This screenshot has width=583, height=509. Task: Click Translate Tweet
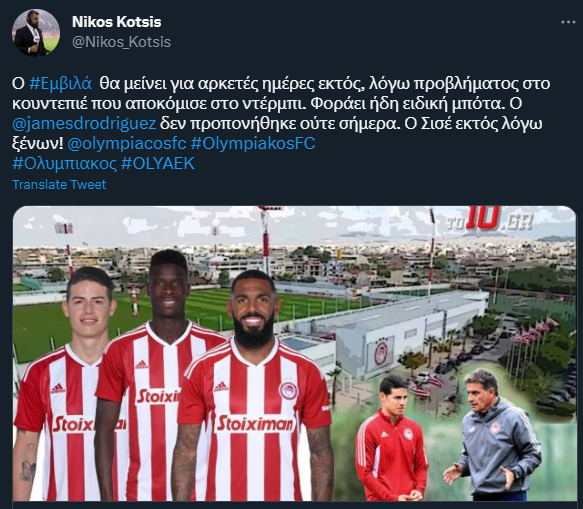(x=59, y=184)
